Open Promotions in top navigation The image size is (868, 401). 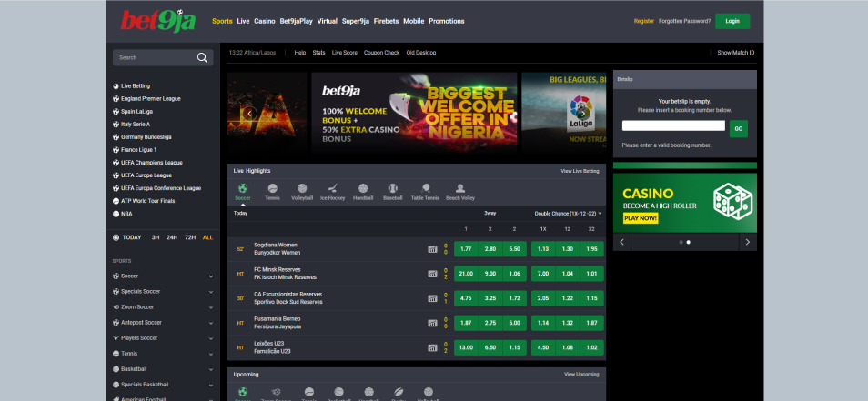[446, 21]
